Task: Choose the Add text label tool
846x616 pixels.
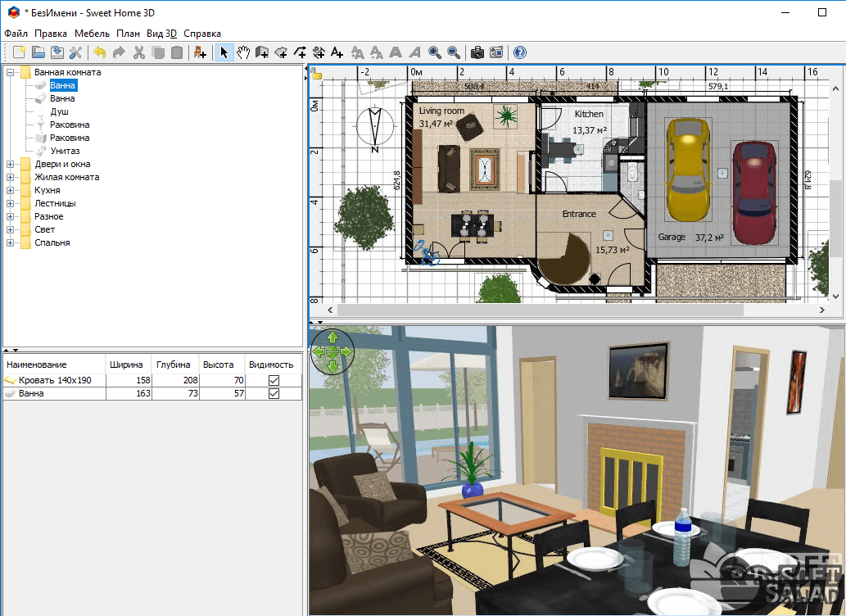Action: 337,53
